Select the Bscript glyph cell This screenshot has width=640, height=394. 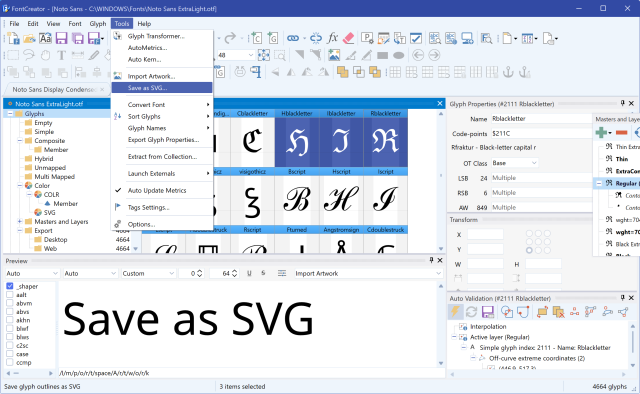click(297, 196)
